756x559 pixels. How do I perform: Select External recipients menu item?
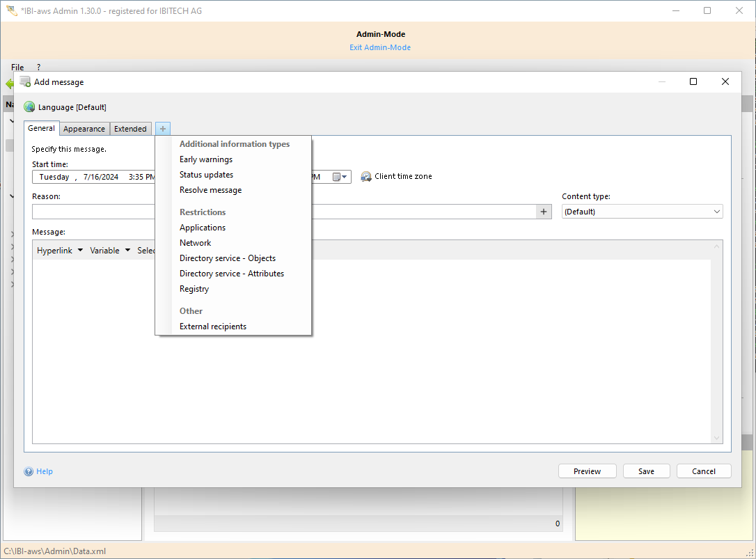click(x=213, y=326)
